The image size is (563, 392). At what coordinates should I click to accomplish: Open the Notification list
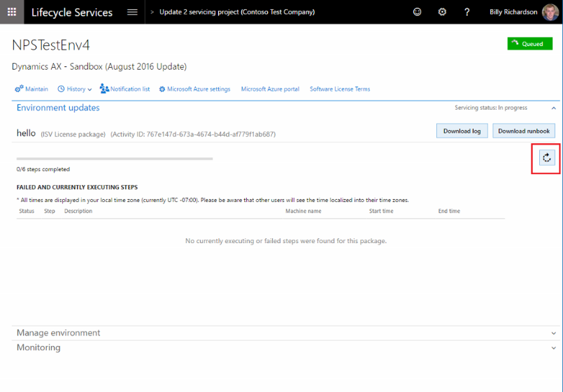tap(125, 89)
